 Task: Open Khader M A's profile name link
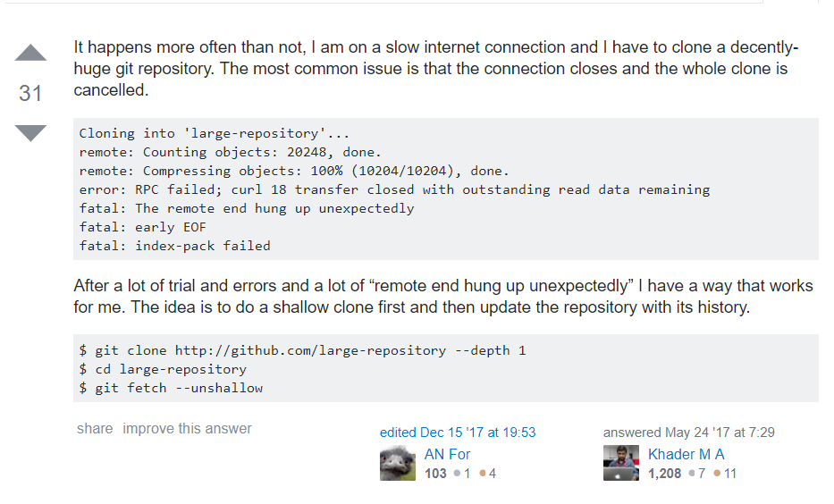click(x=686, y=454)
